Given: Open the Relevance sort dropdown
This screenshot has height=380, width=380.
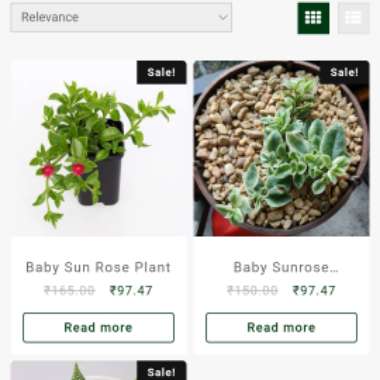Looking at the screenshot, I should [121, 17].
